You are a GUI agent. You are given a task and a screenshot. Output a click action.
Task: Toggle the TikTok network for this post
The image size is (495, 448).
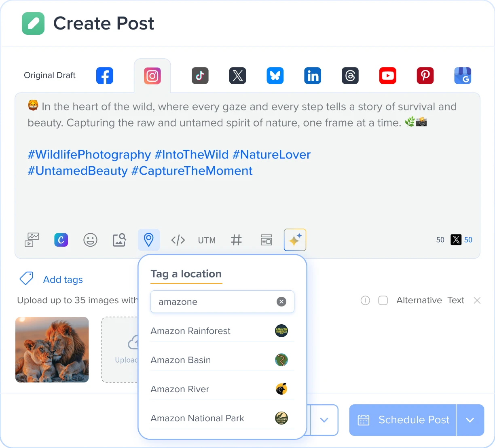coord(200,75)
